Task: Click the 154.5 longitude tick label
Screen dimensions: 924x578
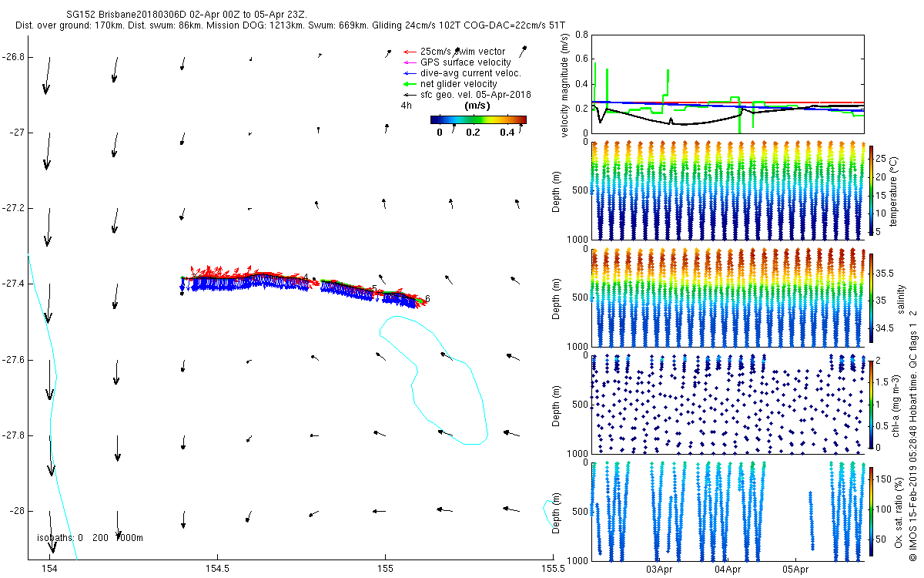Action: click(x=217, y=569)
